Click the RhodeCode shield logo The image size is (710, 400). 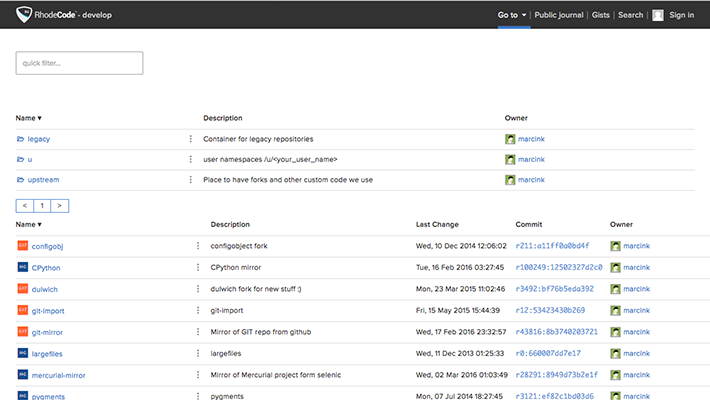[x=24, y=14]
